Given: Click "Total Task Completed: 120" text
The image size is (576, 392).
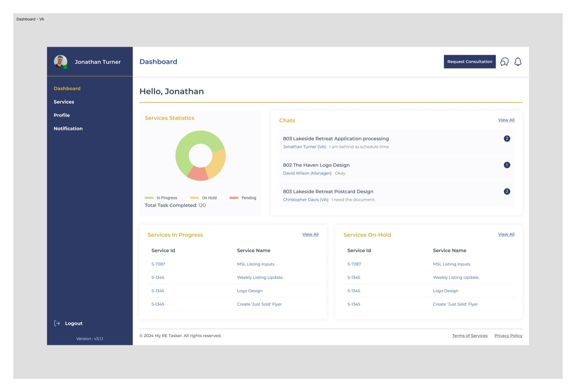Looking at the screenshot, I should [175, 205].
